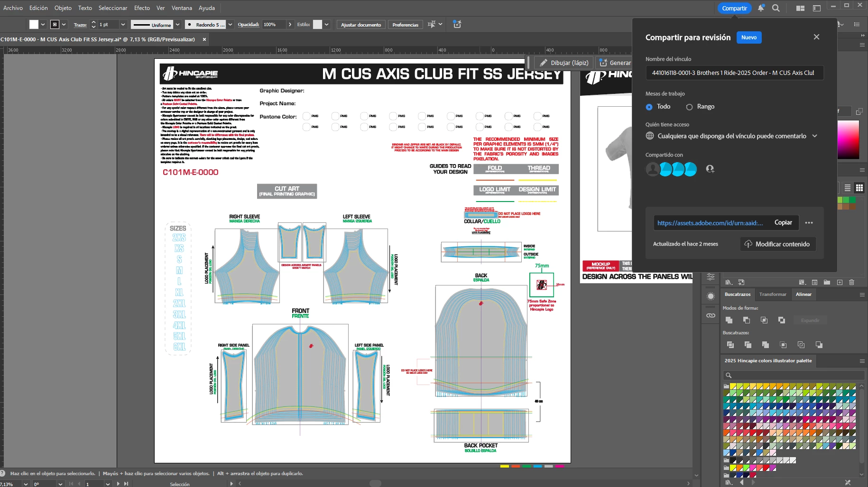Open the Ventana menu

point(182,8)
